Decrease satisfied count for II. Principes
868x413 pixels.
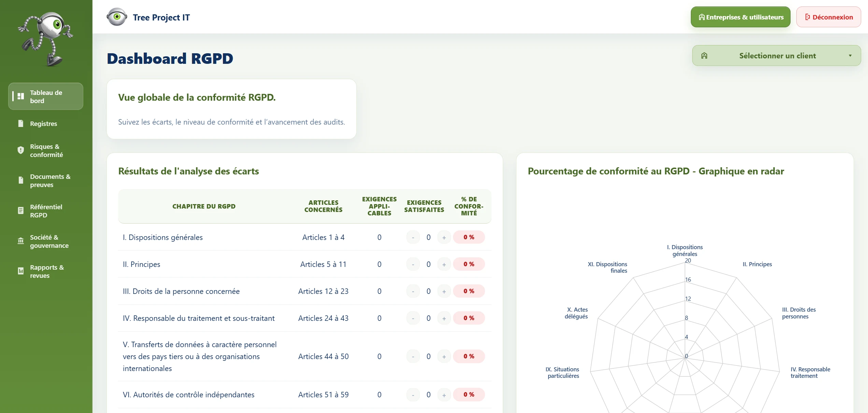(x=413, y=264)
